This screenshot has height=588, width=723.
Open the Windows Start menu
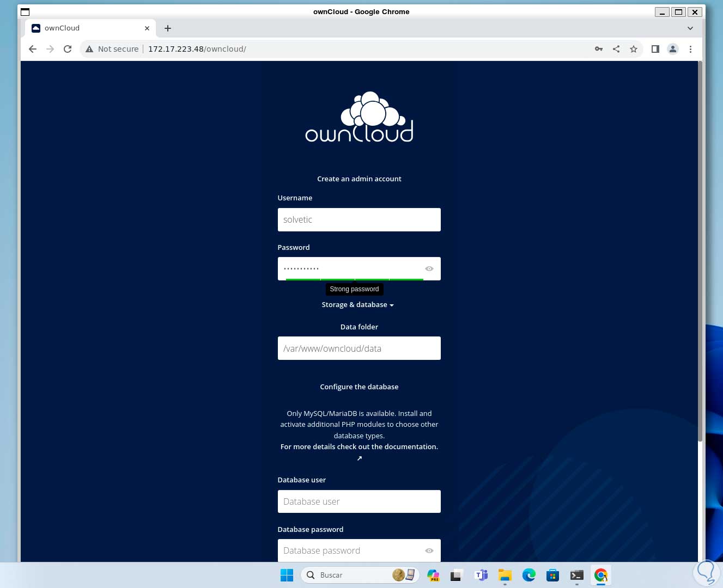point(287,575)
